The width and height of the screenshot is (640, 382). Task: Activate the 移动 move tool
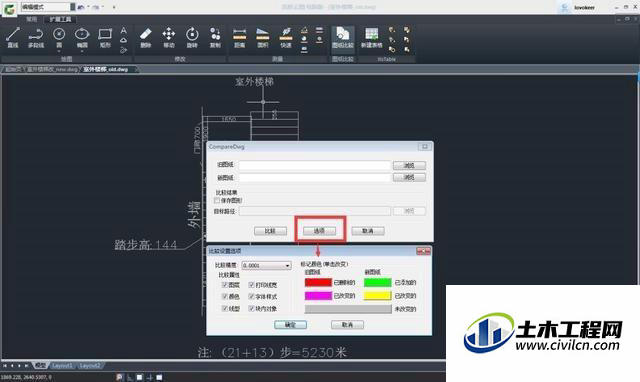(x=169, y=38)
